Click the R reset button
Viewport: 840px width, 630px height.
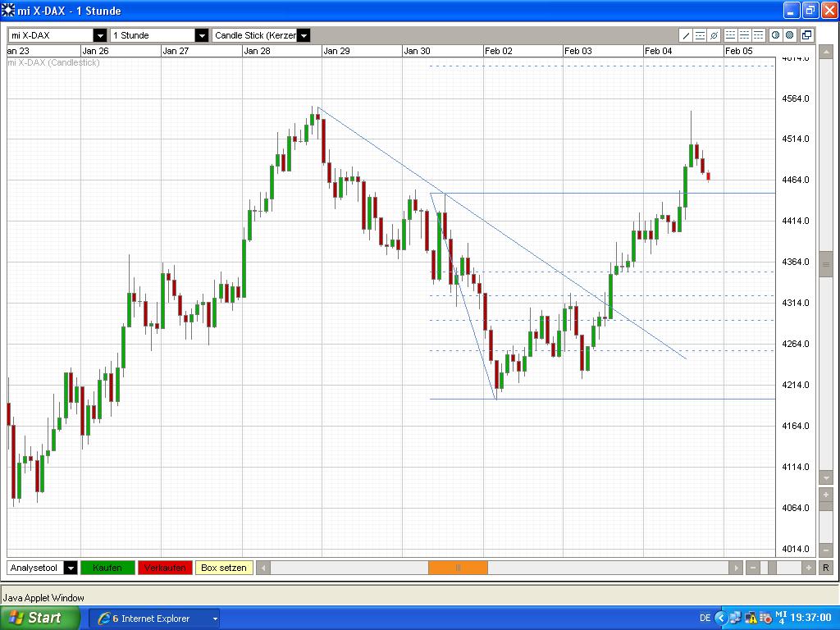point(825,568)
